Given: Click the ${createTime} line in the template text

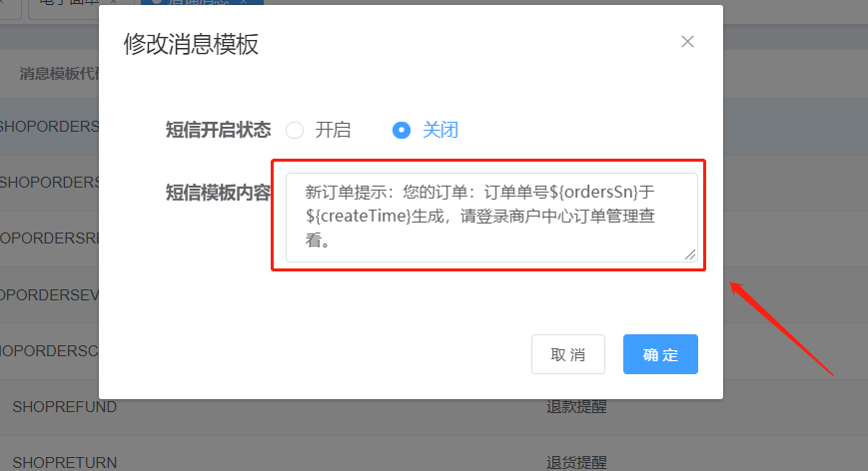Looking at the screenshot, I should [x=479, y=217].
